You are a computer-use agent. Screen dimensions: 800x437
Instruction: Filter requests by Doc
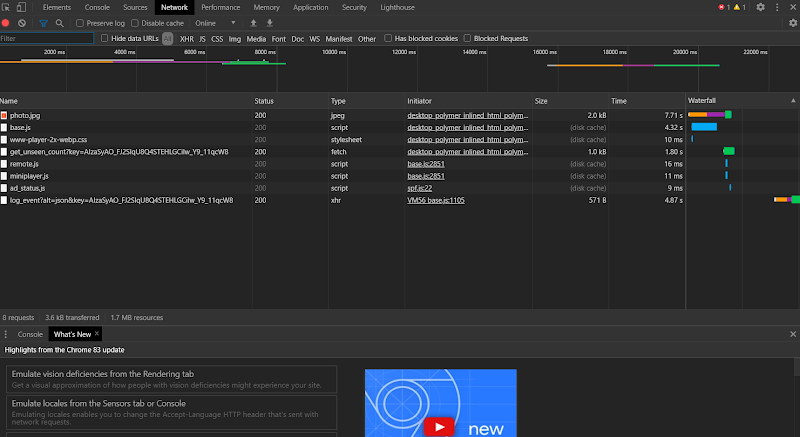coord(297,39)
